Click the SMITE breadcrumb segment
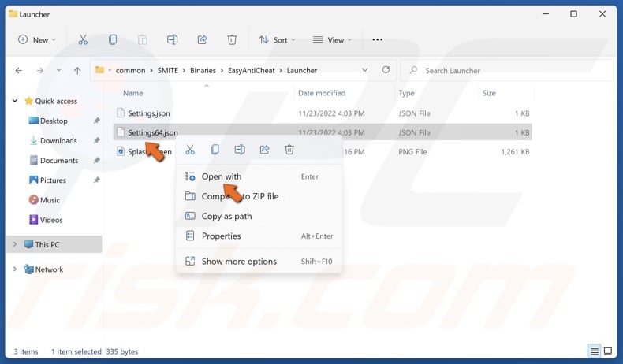 (168, 70)
